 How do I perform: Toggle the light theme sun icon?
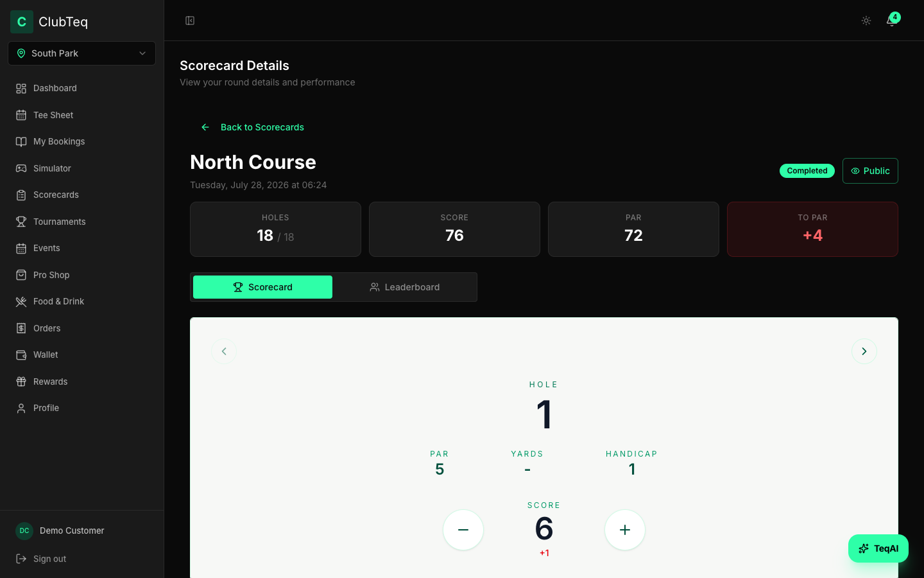click(x=866, y=21)
